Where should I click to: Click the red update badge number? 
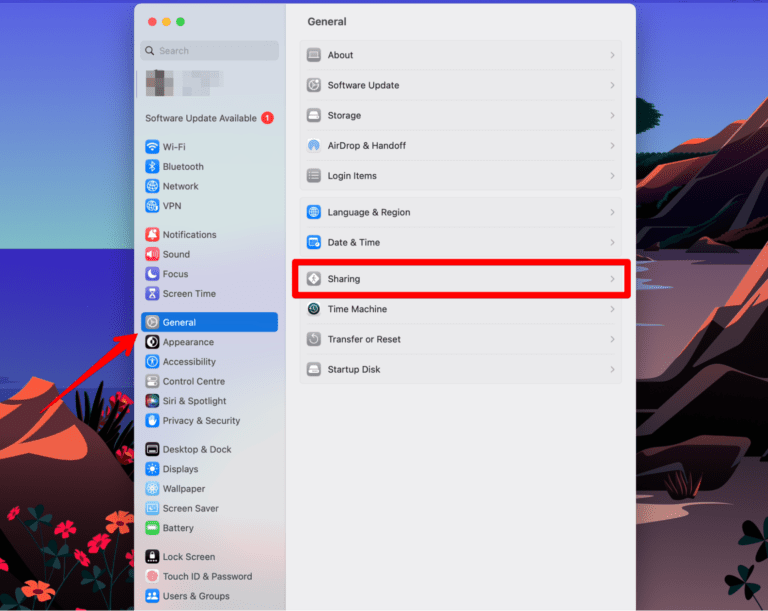[267, 118]
